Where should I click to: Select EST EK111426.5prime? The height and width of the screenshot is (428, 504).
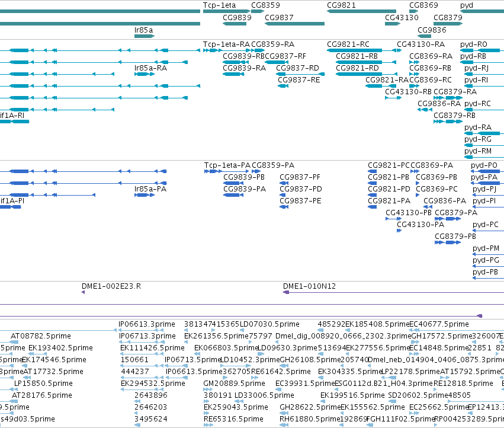tap(152, 348)
